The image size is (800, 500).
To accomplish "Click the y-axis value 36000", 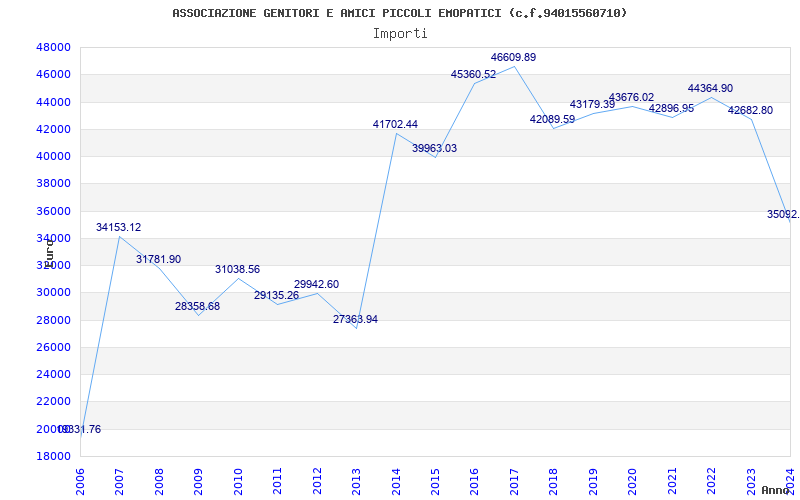I will point(53,211).
